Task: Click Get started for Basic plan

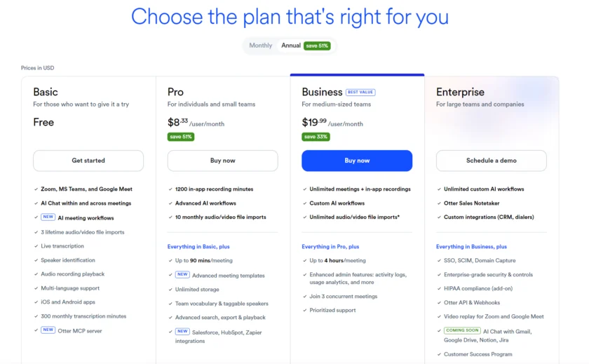Action: 88,161
